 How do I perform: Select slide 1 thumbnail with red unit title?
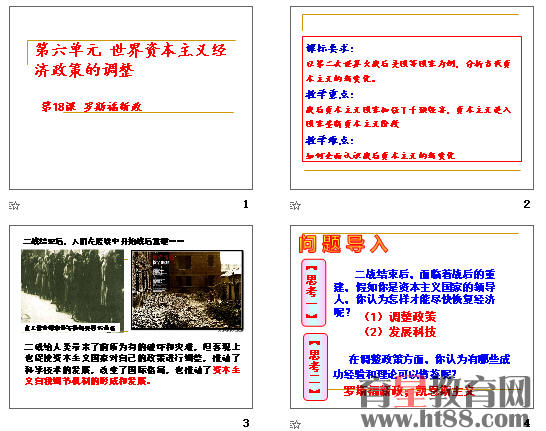tap(131, 98)
